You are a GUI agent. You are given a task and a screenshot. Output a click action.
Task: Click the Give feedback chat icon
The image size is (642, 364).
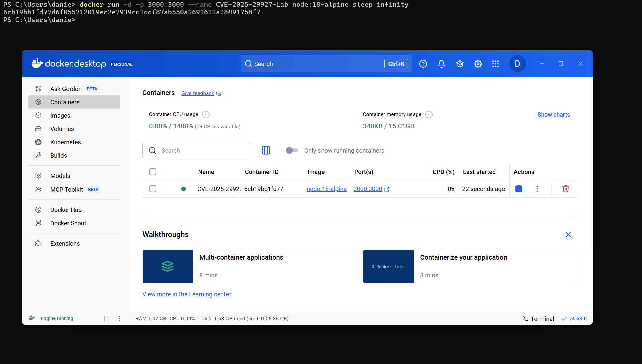coord(218,94)
